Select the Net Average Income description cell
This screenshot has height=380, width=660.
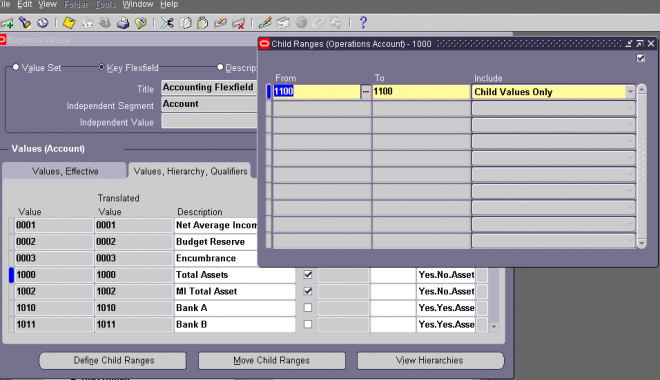216,225
